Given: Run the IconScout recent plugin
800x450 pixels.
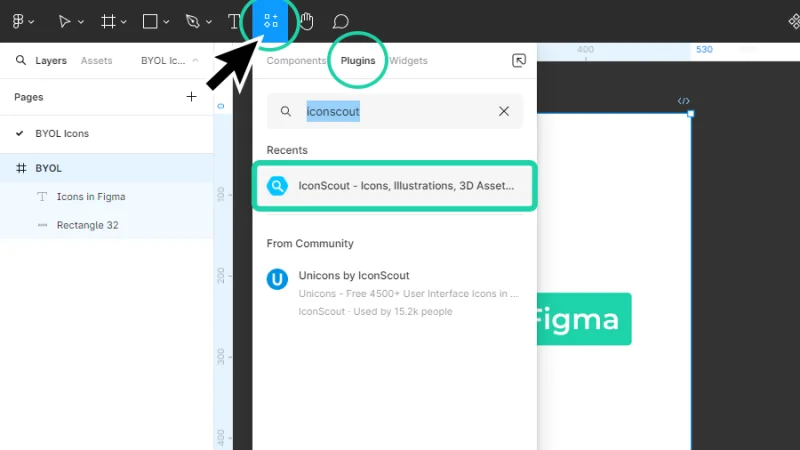Looking at the screenshot, I should point(394,186).
